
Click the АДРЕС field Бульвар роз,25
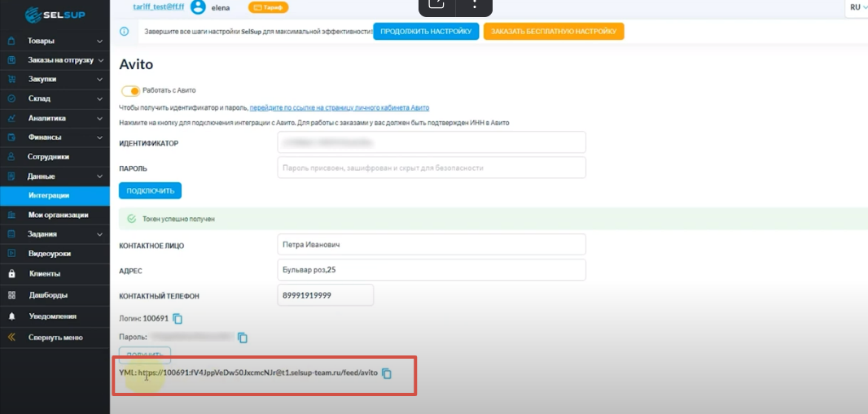tap(432, 270)
